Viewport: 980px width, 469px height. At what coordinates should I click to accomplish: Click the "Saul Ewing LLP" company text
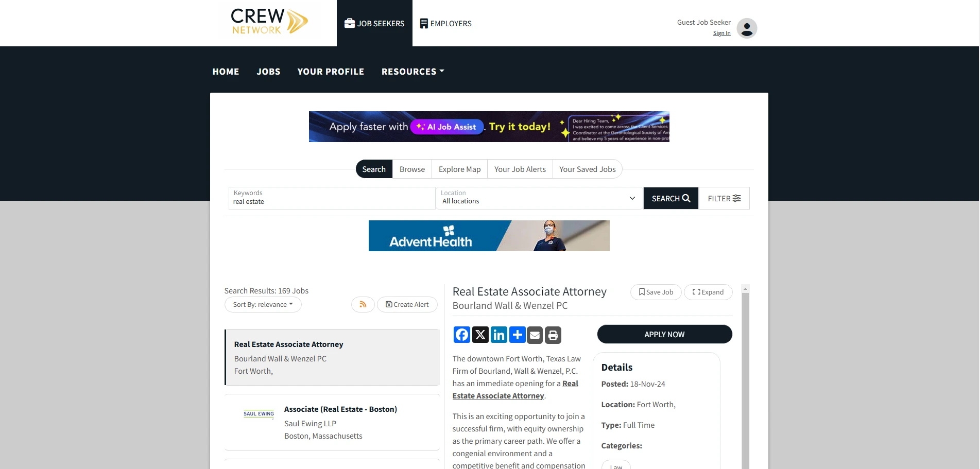(310, 423)
